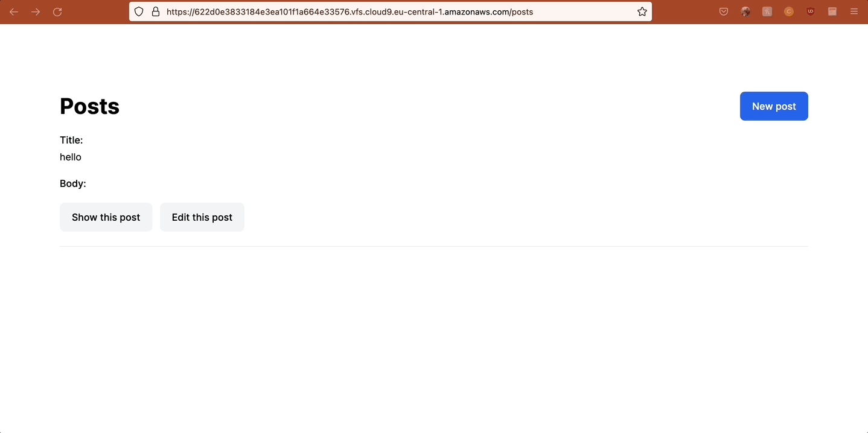Open the round avatar extension icon
Image resolution: width=868 pixels, height=433 pixels.
point(745,11)
